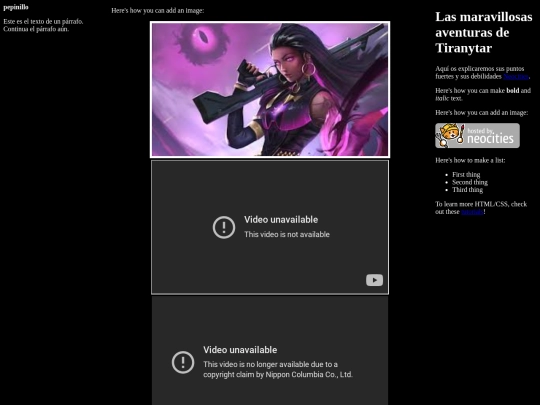540x405 pixels.
Task: Click the purple sniper character image
Action: tap(270, 90)
